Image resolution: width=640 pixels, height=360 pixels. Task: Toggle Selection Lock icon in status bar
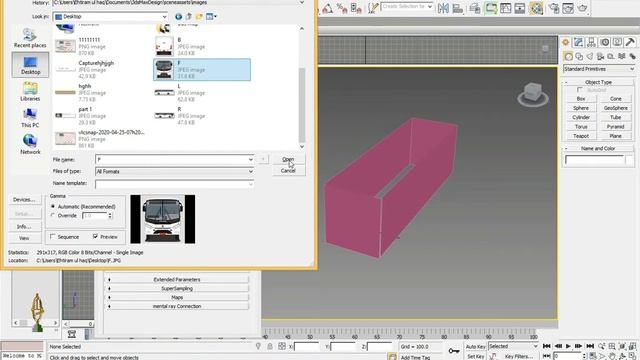270,347
